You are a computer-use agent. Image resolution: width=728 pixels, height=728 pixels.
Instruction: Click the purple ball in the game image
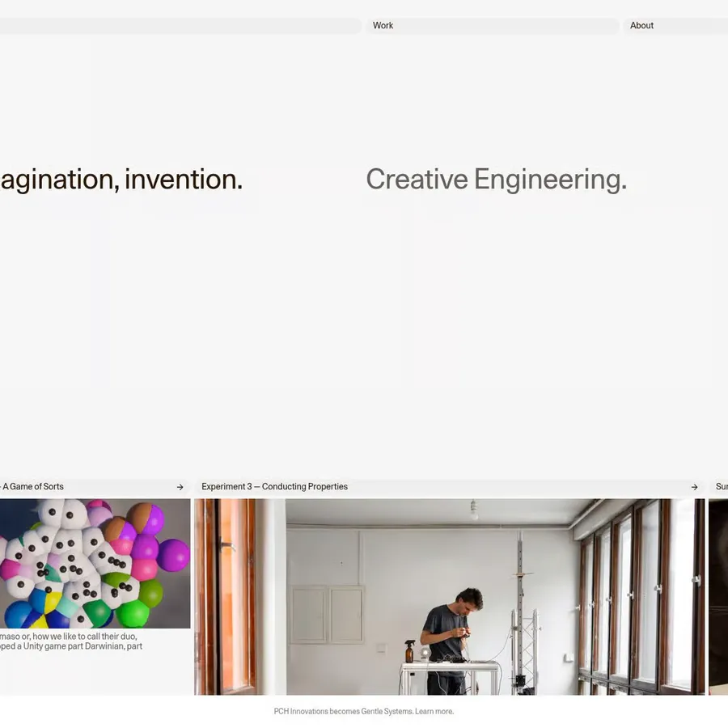tap(173, 556)
